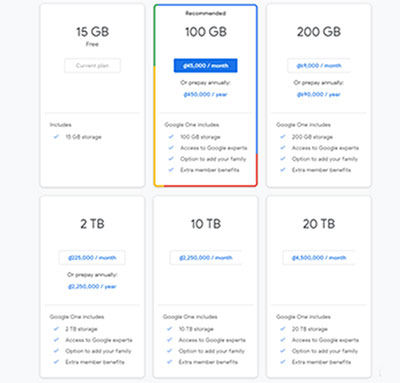Viewport: 400px width, 383px height.
Task: Choose the 100 GB ₫45,000 / month button
Action: (206, 66)
